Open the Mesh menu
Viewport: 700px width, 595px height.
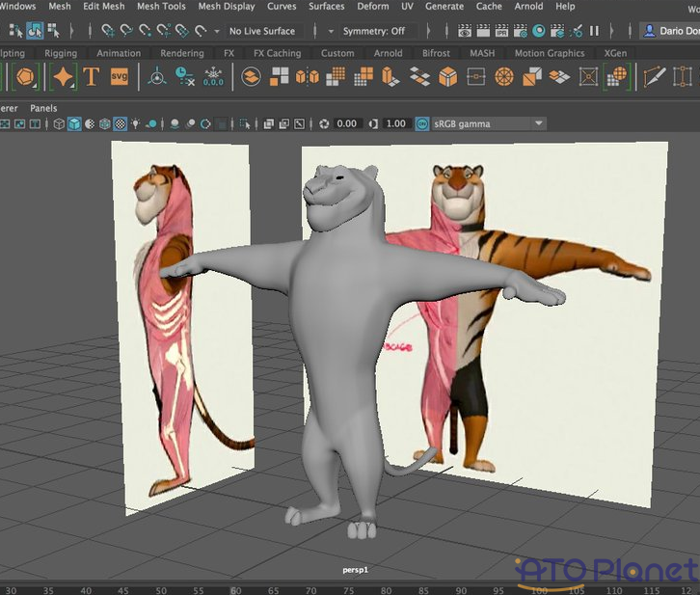click(x=60, y=6)
